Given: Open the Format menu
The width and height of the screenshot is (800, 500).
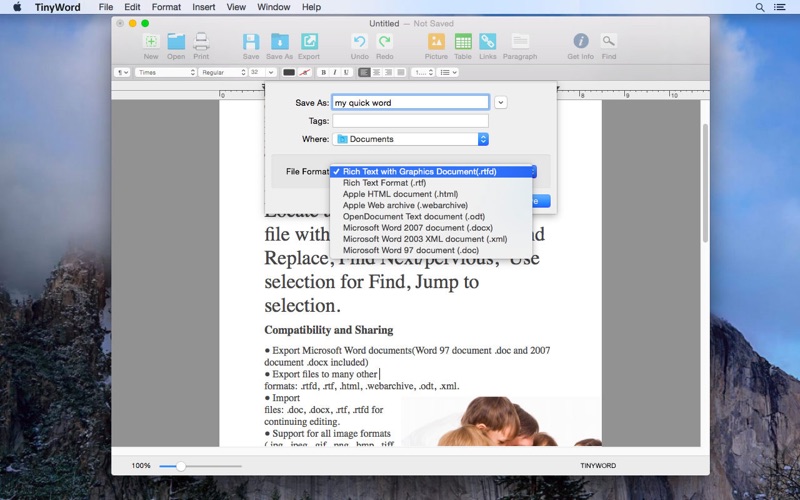Looking at the screenshot, I should pyautogui.click(x=166, y=7).
